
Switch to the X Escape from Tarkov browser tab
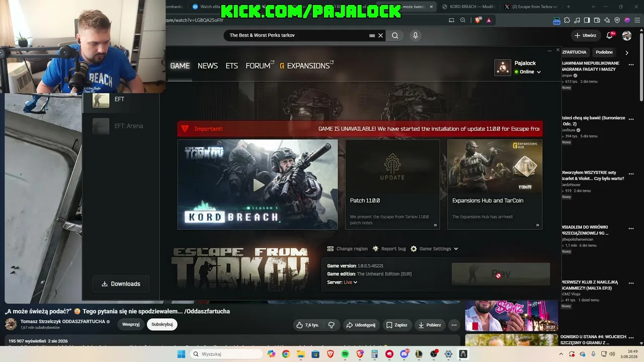(x=531, y=7)
